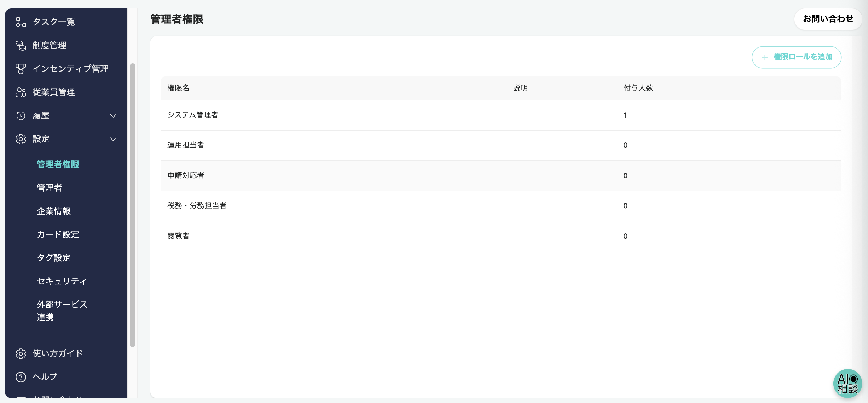
Task: Collapse the 設定 chevron arrow
Action: point(113,139)
